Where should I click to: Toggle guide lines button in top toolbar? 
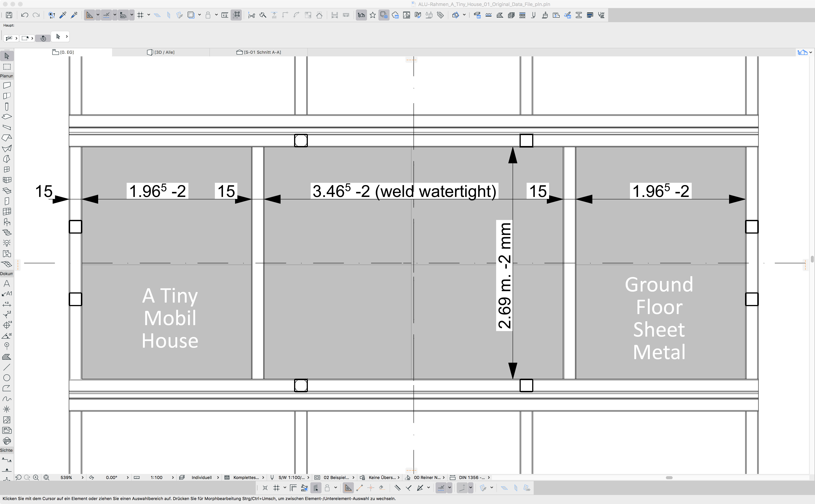[89, 15]
